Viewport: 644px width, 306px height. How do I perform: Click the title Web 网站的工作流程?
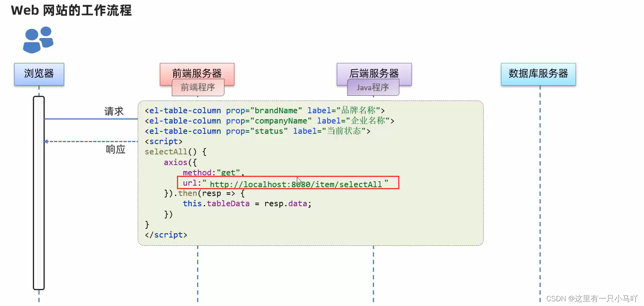[x=71, y=10]
